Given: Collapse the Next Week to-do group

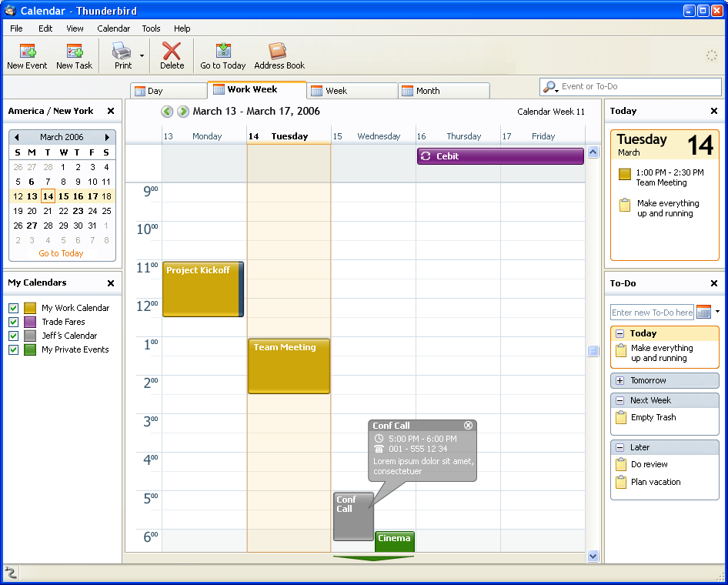Looking at the screenshot, I should tap(619, 400).
